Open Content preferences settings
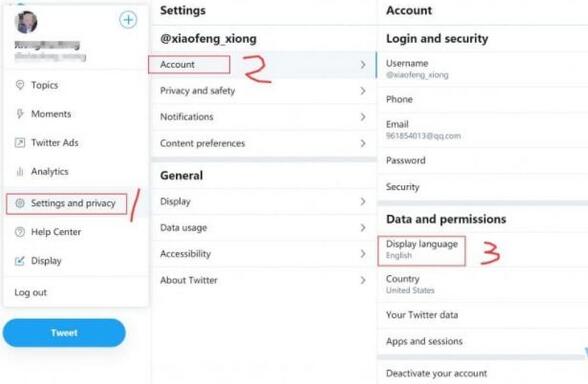This screenshot has height=384, width=588. 264,143
